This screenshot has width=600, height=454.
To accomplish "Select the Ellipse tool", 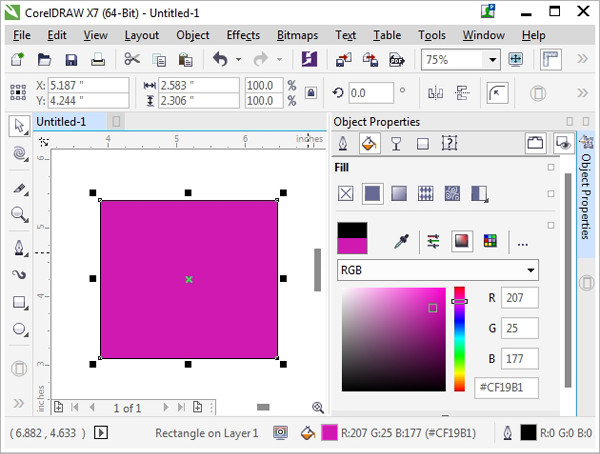I will [19, 329].
